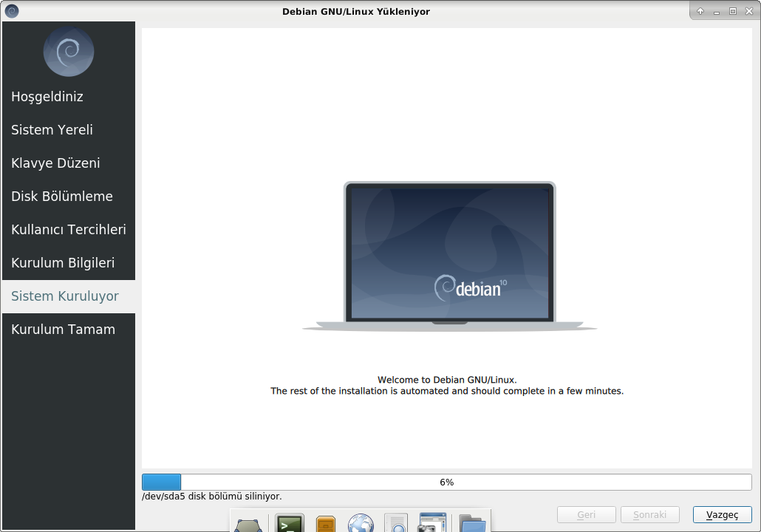
Task: Click the roll-up window arrow button
Action: pos(700,11)
